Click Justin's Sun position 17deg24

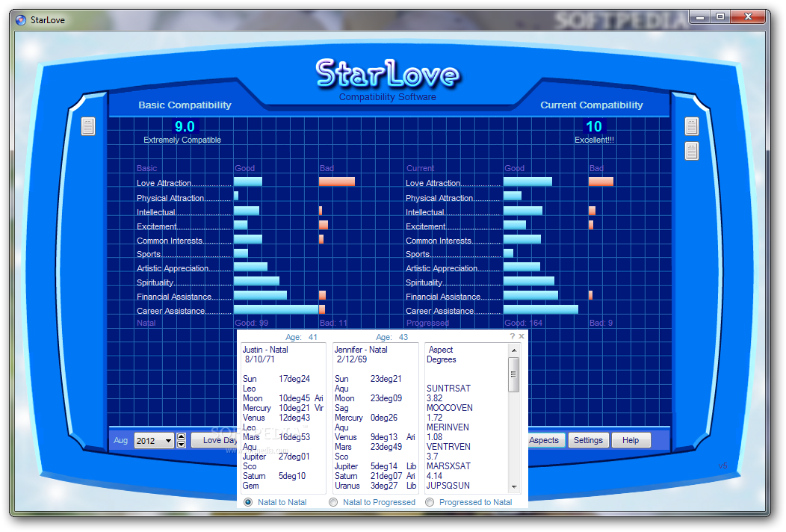click(x=294, y=379)
